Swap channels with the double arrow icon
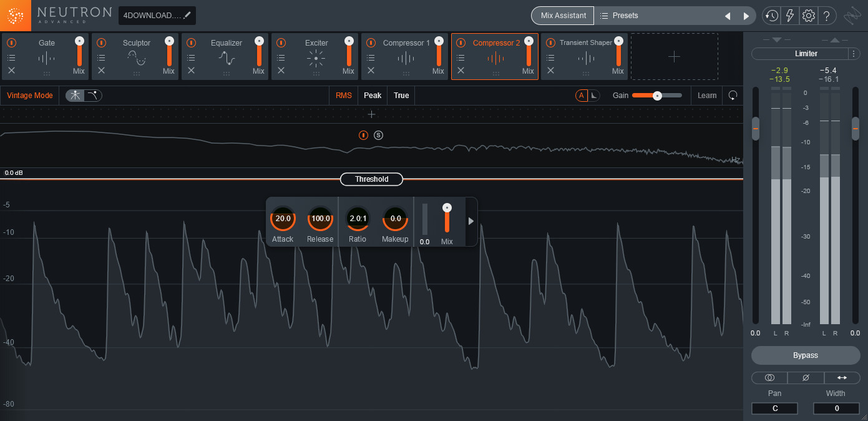This screenshot has width=868, height=421. (x=842, y=378)
